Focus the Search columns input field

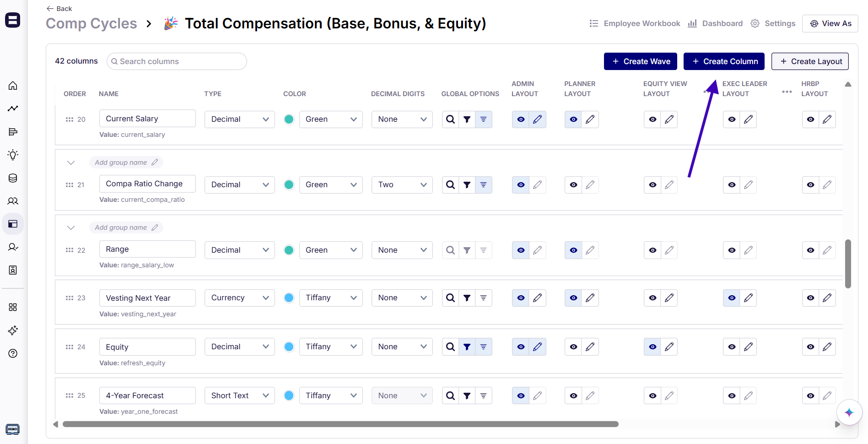click(177, 61)
